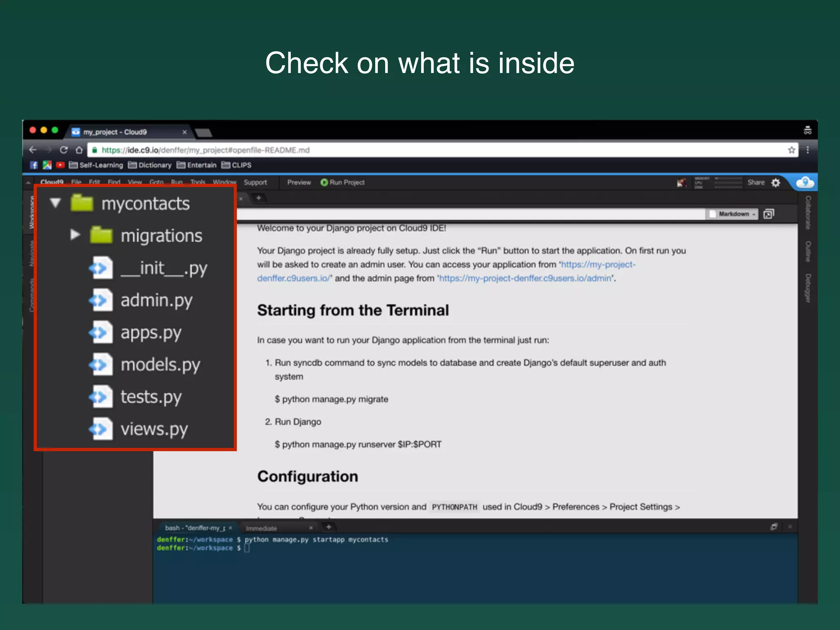The image size is (840, 630).
Task: Go to browser home page icon
Action: tap(79, 150)
